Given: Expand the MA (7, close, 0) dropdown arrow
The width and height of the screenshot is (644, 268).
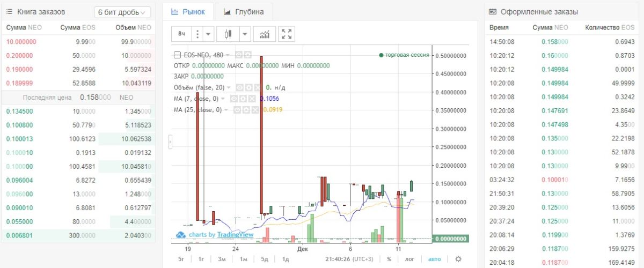Looking at the screenshot, I should [224, 99].
